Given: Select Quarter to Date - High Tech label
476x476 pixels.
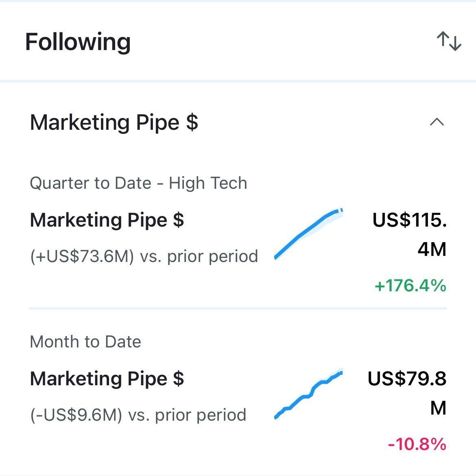Looking at the screenshot, I should (x=138, y=183).
